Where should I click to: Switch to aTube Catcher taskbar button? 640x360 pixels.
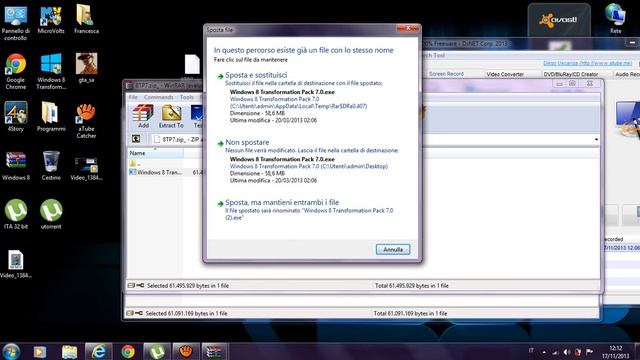point(186,351)
